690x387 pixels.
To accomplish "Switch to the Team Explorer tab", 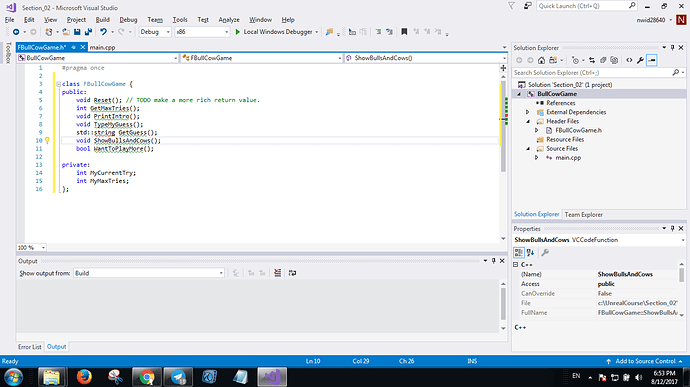I will point(584,214).
